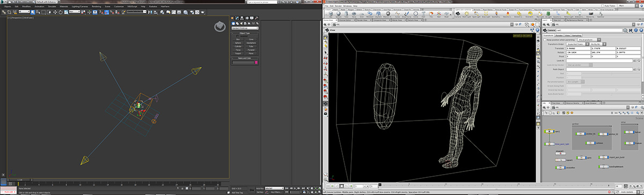Screen dimensions: 644x195
Task: Open the Modify panel tab icon
Action: click(237, 18)
